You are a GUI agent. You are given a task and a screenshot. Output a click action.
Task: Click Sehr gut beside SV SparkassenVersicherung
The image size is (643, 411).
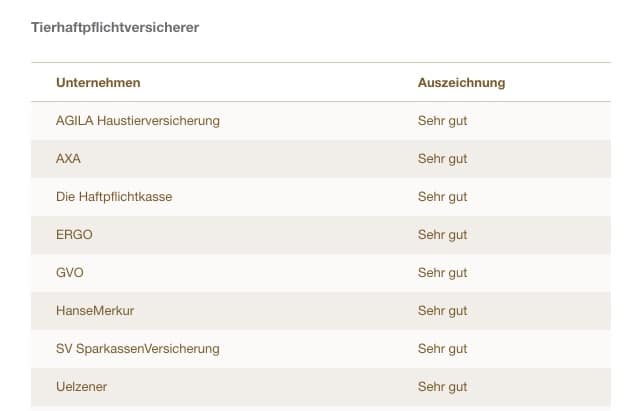[442, 349]
